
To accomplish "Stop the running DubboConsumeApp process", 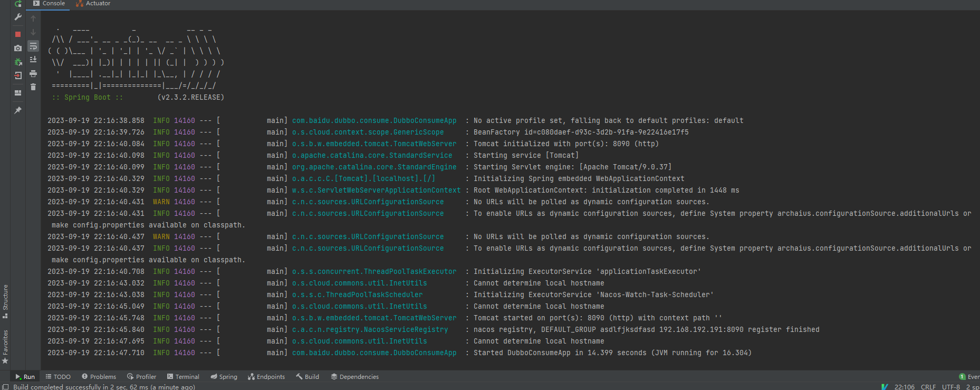I will coord(18,34).
